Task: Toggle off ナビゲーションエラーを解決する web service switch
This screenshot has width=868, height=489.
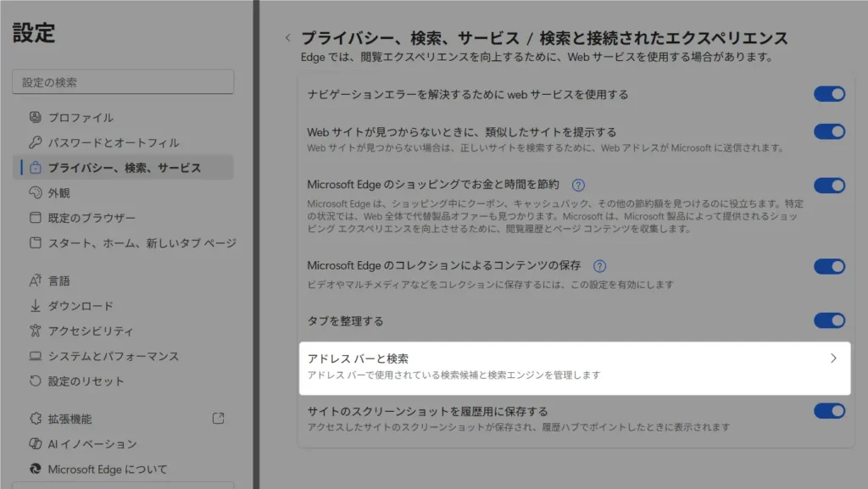Action: pos(829,94)
